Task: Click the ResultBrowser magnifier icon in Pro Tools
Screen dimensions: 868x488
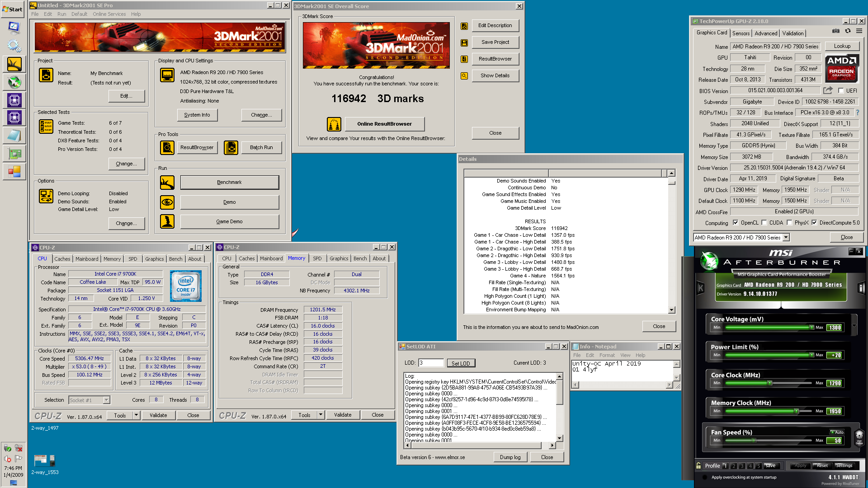Action: 167,147
